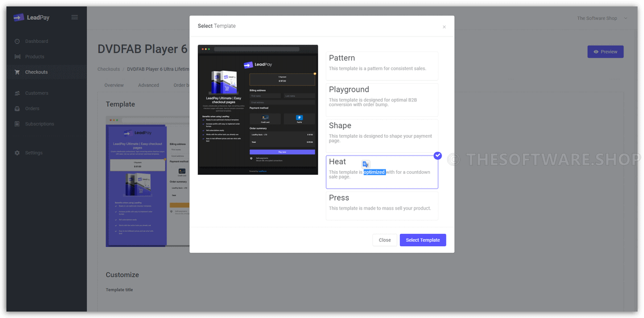Image resolution: width=644 pixels, height=318 pixels.
Task: Click the highlighted word "optimized"
Action: (374, 172)
